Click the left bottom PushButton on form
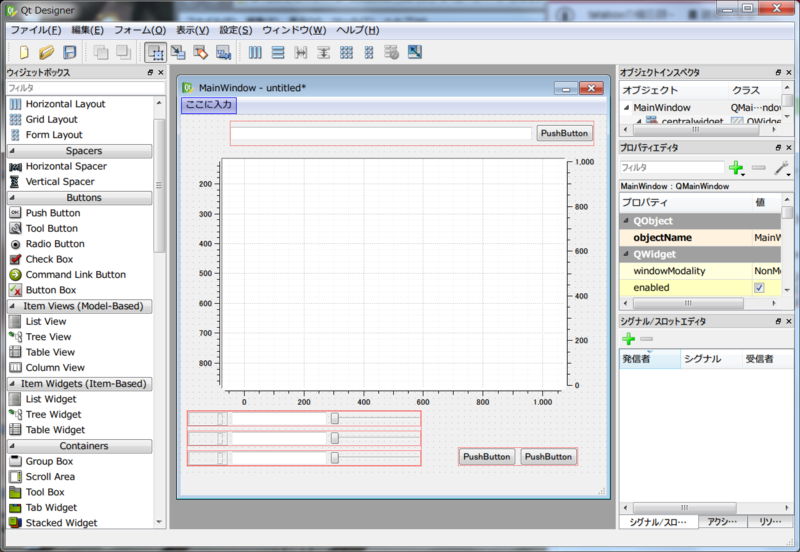Viewport: 800px width, 552px height. 486,457
